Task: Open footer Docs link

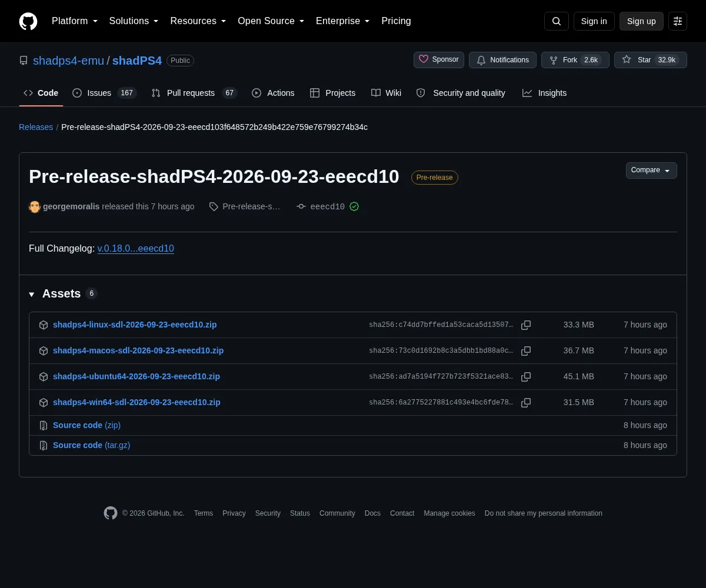Action: (372, 513)
